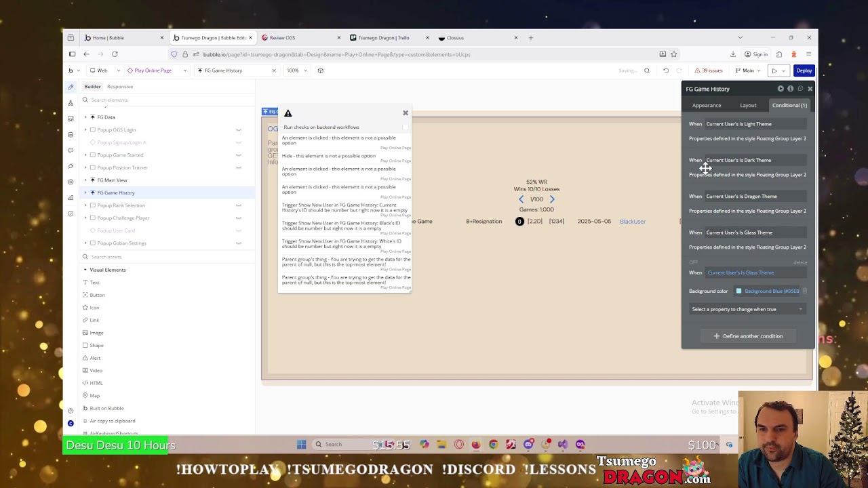Open Select a property to change dropdown
The image size is (868, 488).
[x=747, y=309]
